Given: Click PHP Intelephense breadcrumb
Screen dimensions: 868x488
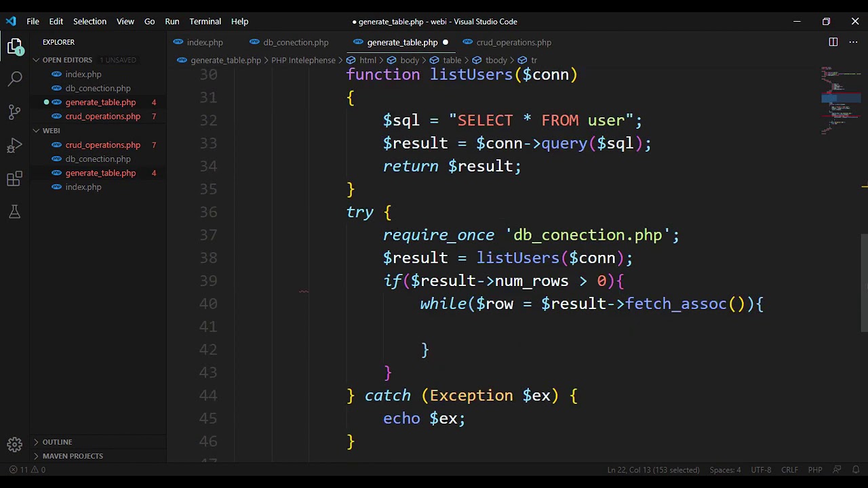Looking at the screenshot, I should tap(303, 60).
